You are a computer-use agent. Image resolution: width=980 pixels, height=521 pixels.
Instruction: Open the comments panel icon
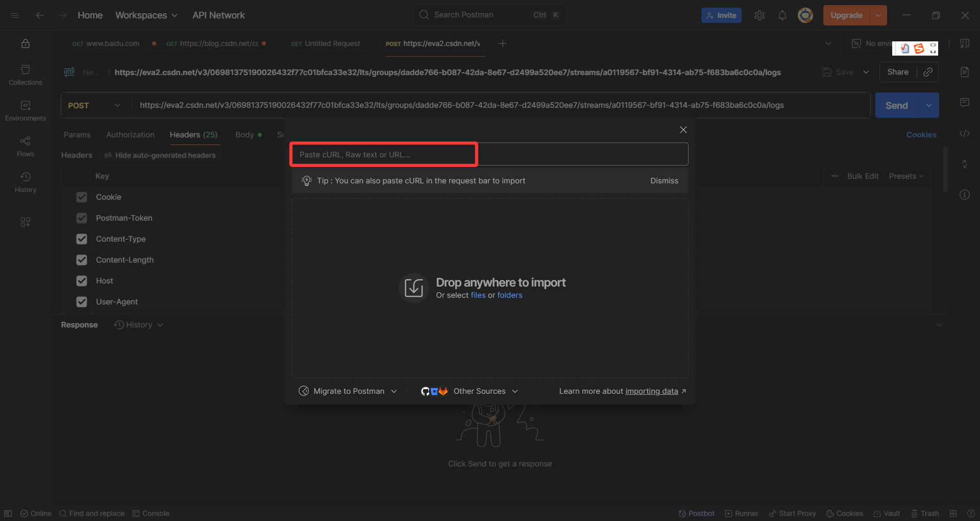click(965, 103)
